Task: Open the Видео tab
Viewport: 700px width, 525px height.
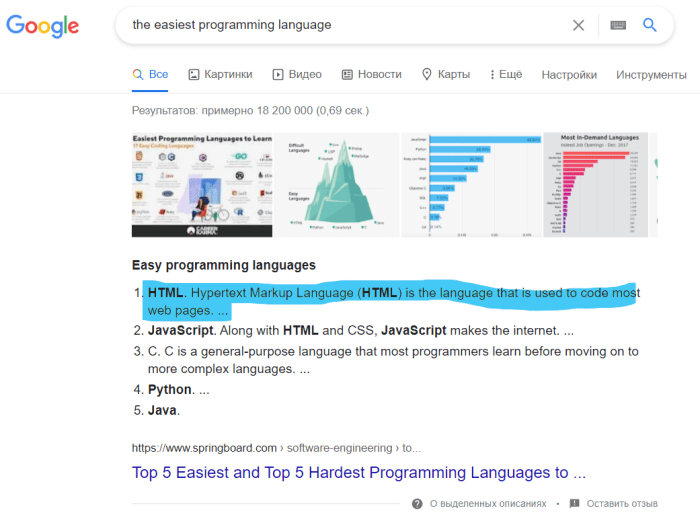Action: click(297, 75)
